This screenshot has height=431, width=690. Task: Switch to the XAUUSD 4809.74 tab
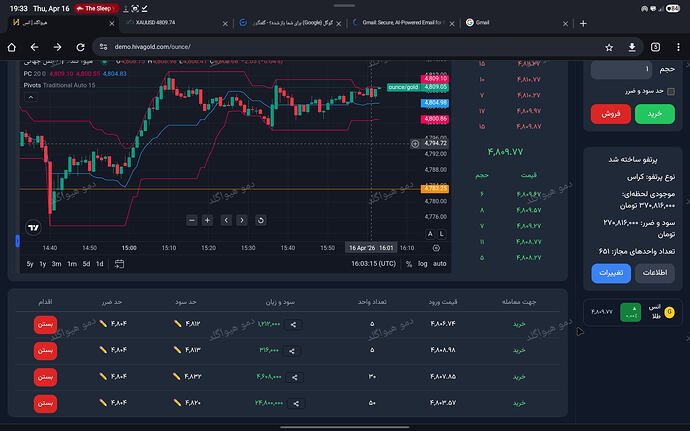pyautogui.click(x=176, y=22)
